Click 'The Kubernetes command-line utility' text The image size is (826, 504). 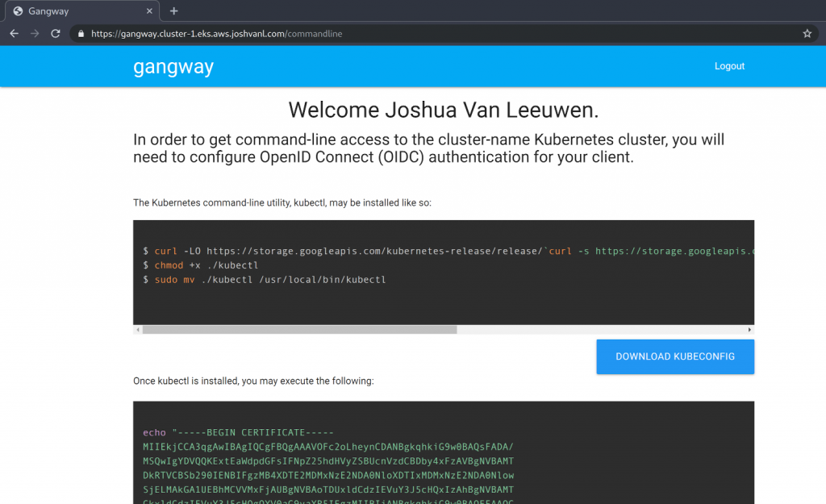(282, 202)
